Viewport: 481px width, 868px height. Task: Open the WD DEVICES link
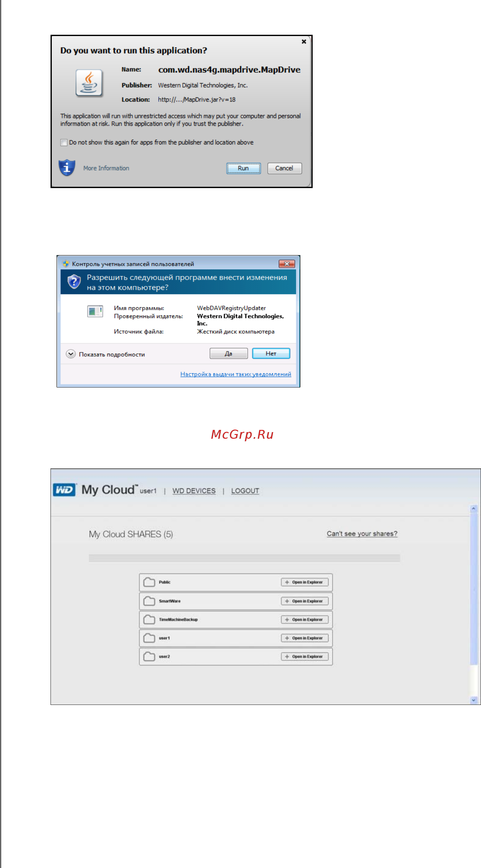pyautogui.click(x=194, y=491)
